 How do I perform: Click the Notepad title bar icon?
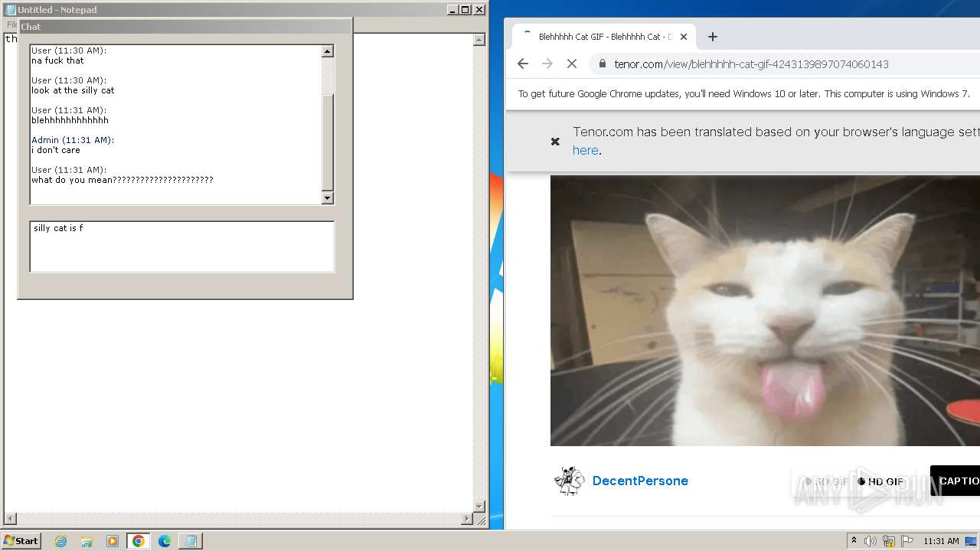click(11, 10)
